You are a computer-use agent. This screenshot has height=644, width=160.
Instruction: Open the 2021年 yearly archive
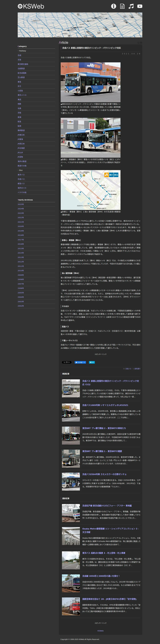[21, 222]
